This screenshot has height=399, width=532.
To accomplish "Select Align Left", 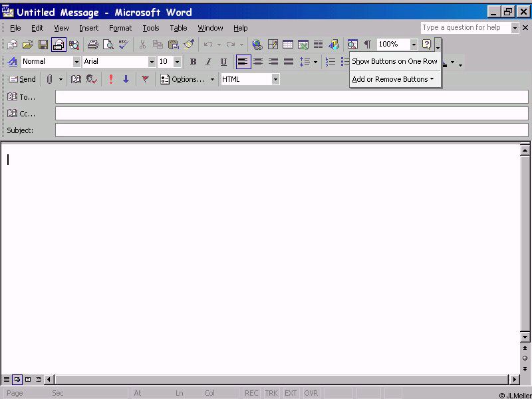I will point(243,62).
